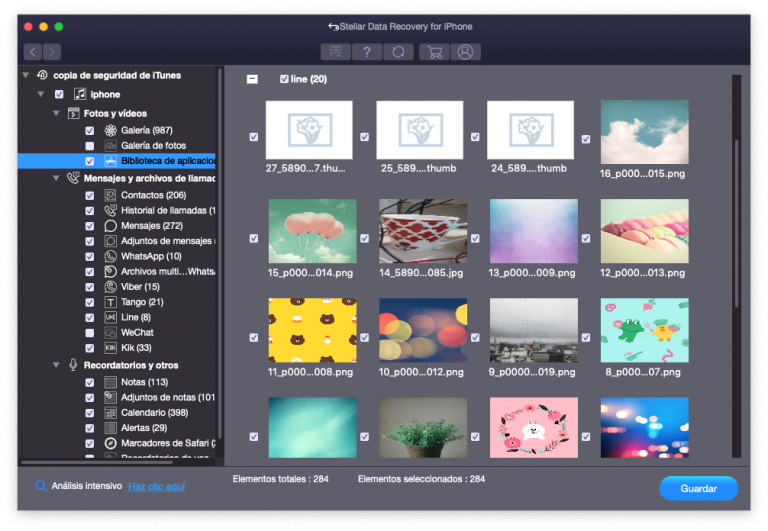This screenshot has width=768, height=531.
Task: Open the Viber (15) category
Action: pyautogui.click(x=139, y=287)
